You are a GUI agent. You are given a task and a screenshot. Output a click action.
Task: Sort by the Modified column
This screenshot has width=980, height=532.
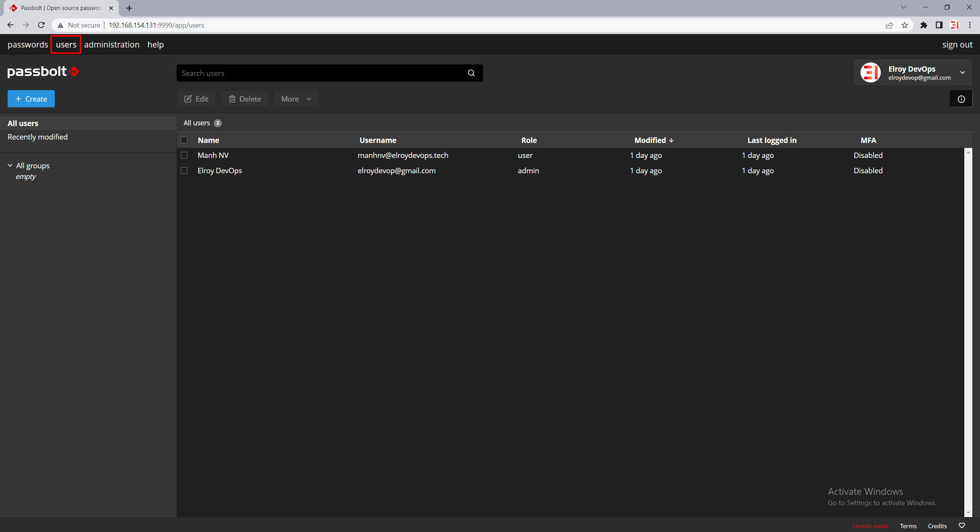point(654,140)
